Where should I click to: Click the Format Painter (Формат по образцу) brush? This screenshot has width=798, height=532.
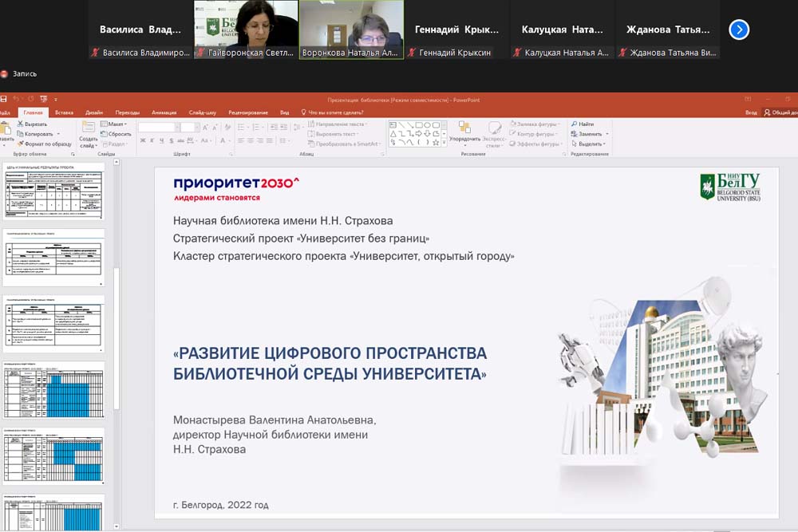[19, 144]
